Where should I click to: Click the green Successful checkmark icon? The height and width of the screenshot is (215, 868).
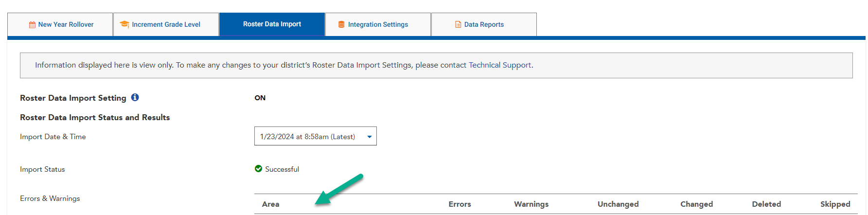pos(259,169)
